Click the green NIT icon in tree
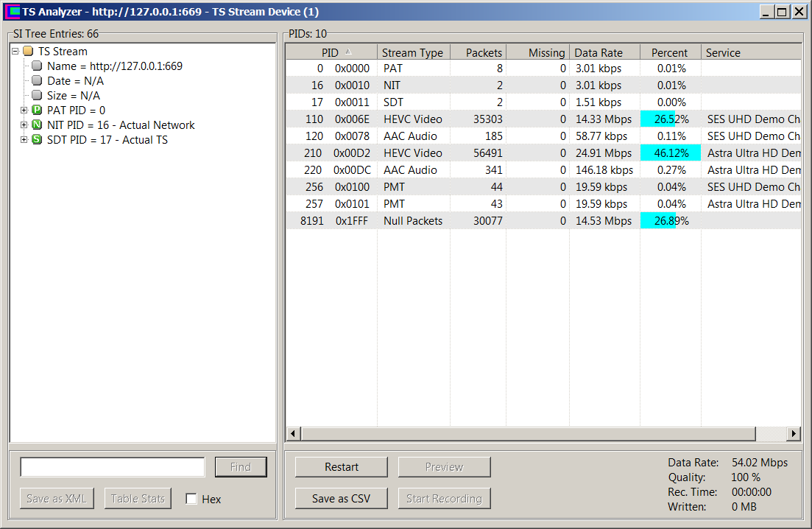The width and height of the screenshot is (812, 529). coord(37,125)
